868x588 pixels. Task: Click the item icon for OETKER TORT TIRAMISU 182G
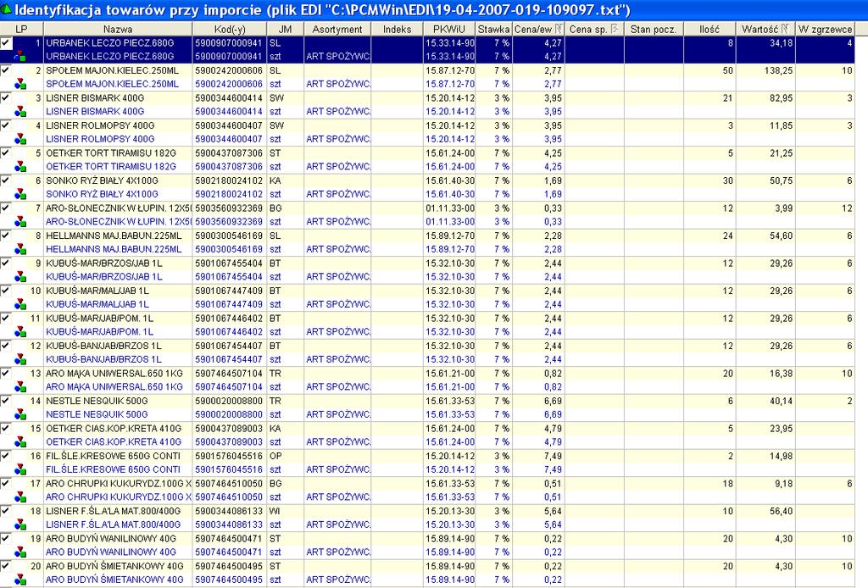click(20, 166)
